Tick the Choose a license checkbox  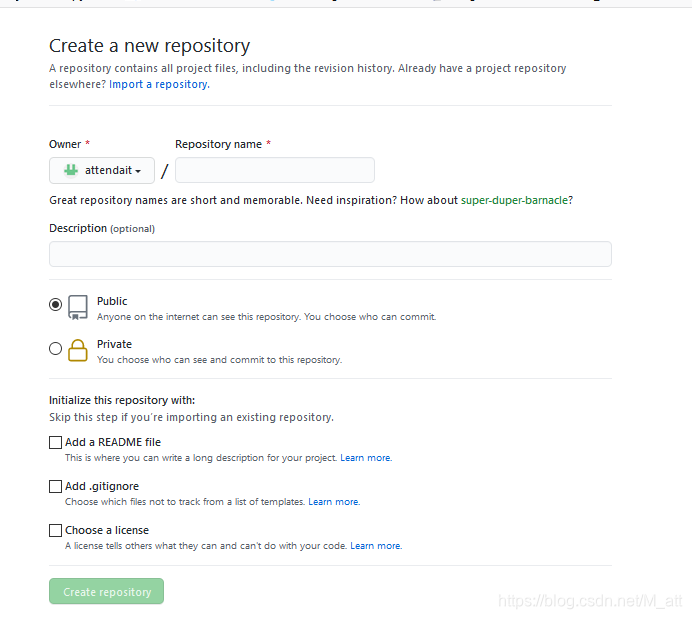point(56,530)
